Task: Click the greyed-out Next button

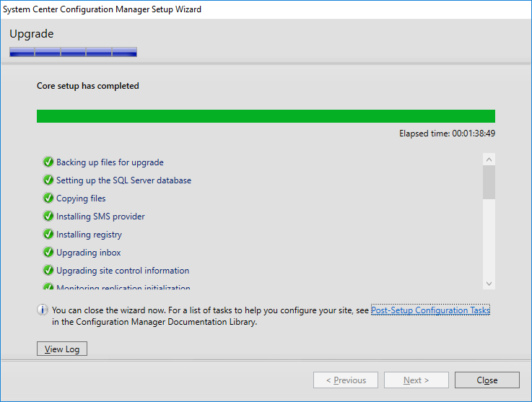Action: pos(417,380)
